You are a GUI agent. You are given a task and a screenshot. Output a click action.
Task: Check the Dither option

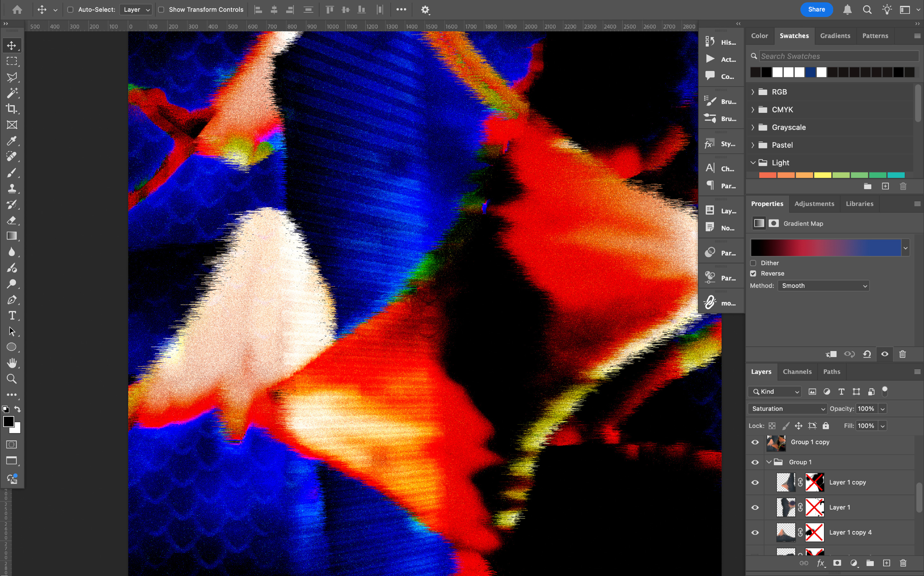(x=753, y=263)
